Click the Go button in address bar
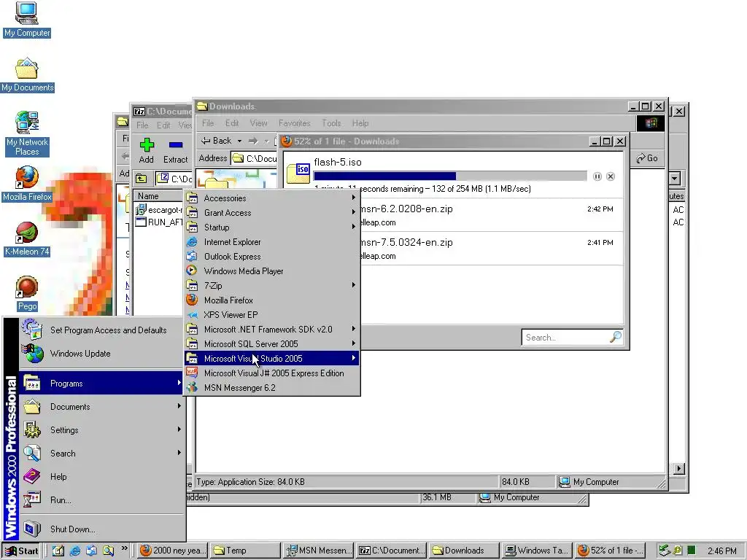 (647, 158)
